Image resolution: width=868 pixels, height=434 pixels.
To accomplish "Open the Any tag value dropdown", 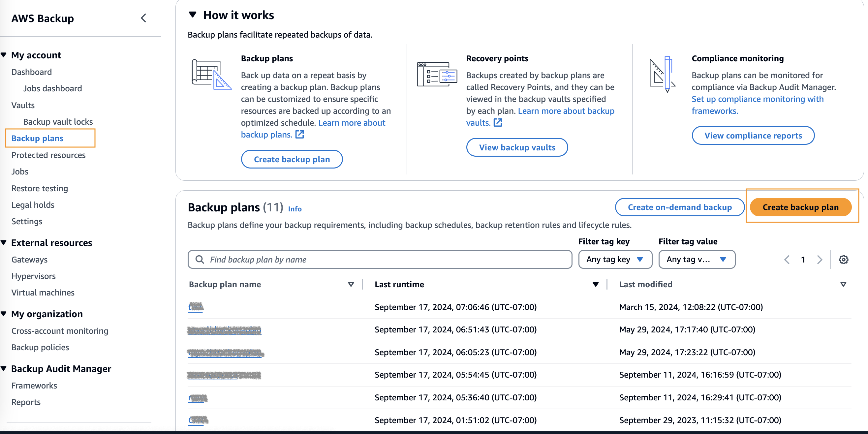I will [x=697, y=260].
